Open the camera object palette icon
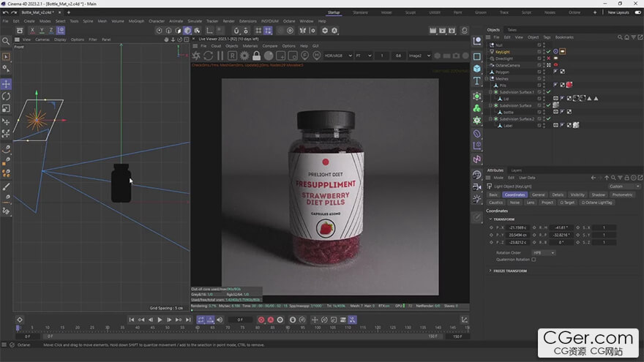 (477, 187)
